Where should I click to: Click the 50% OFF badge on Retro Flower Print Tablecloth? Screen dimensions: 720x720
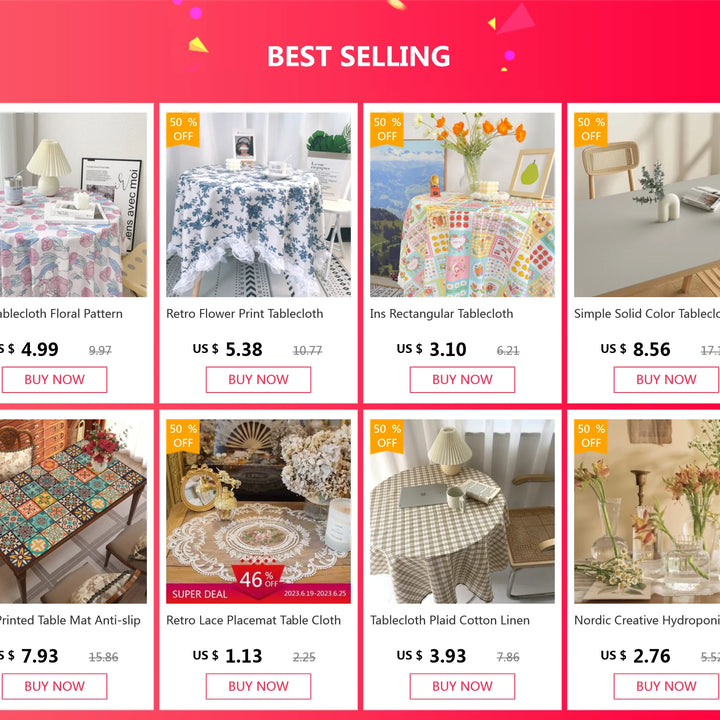[183, 130]
